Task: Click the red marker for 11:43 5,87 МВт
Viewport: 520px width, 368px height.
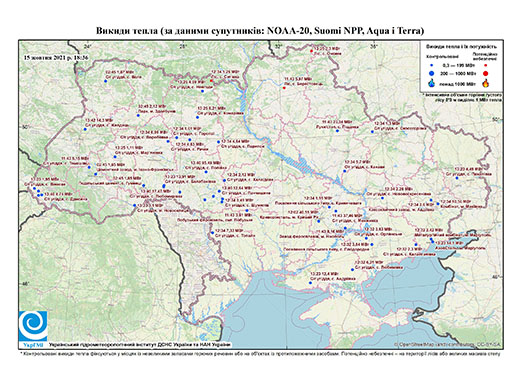Action: tap(284, 88)
